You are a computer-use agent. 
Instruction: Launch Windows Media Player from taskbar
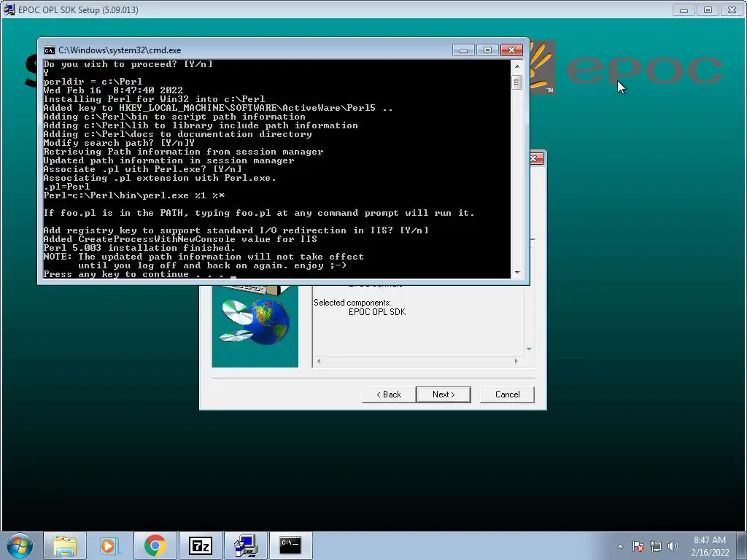108,545
